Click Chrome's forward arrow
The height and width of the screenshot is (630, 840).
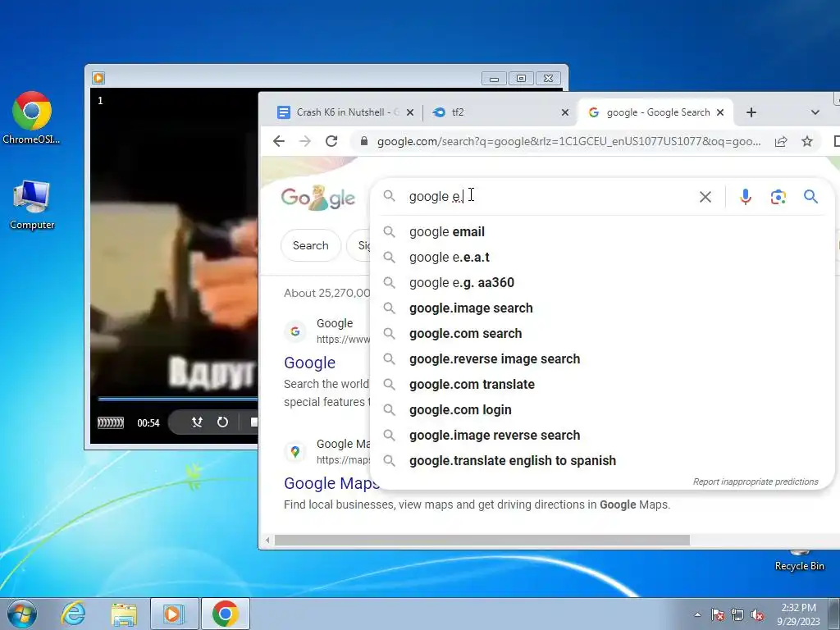point(305,141)
